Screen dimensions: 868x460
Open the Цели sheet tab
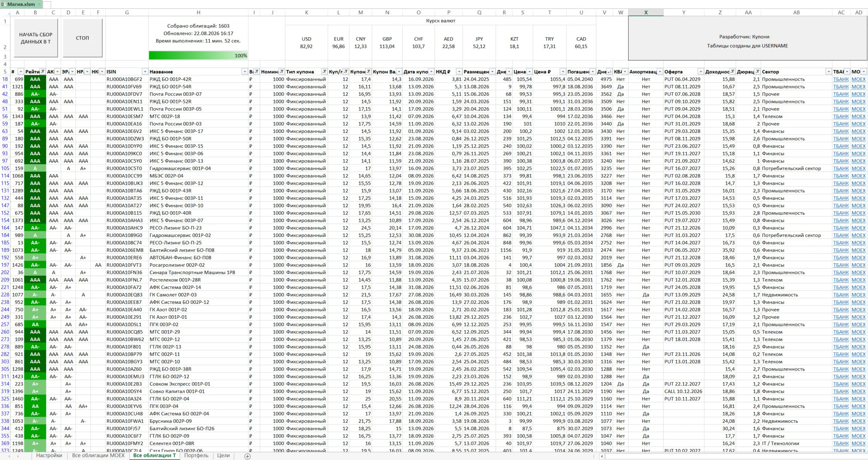tap(223, 456)
